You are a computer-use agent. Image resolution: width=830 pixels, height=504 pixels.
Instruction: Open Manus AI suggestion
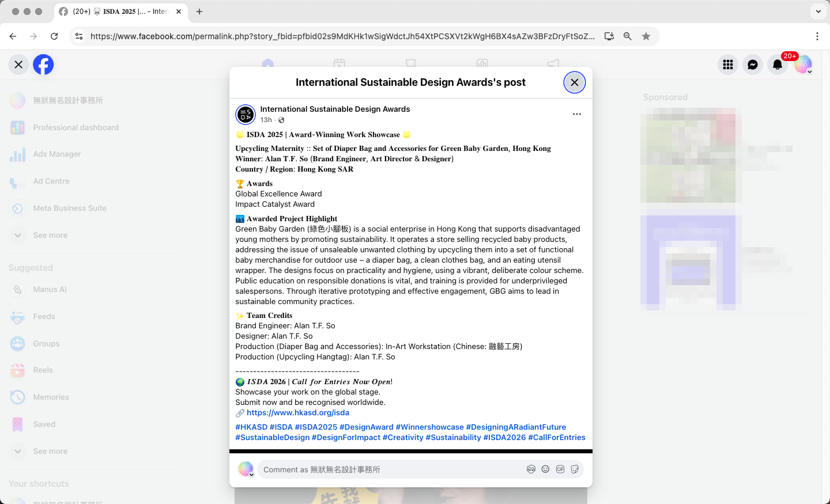[x=93, y=289]
